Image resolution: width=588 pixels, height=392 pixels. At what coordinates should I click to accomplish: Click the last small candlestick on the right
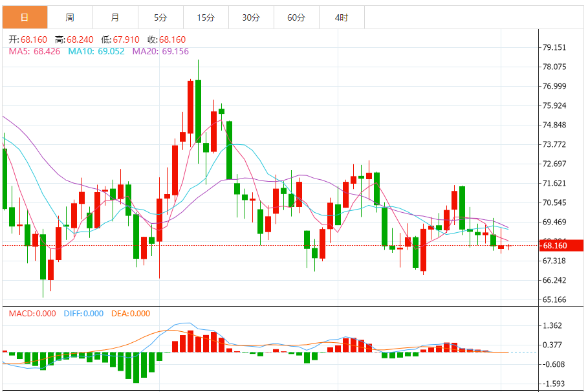[x=509, y=246]
